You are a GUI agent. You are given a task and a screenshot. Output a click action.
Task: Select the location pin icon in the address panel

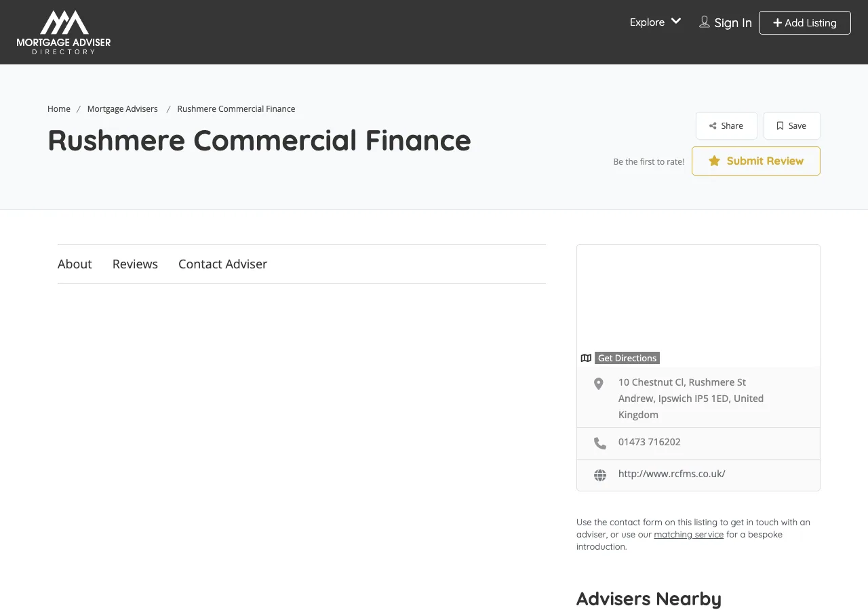[x=598, y=383]
